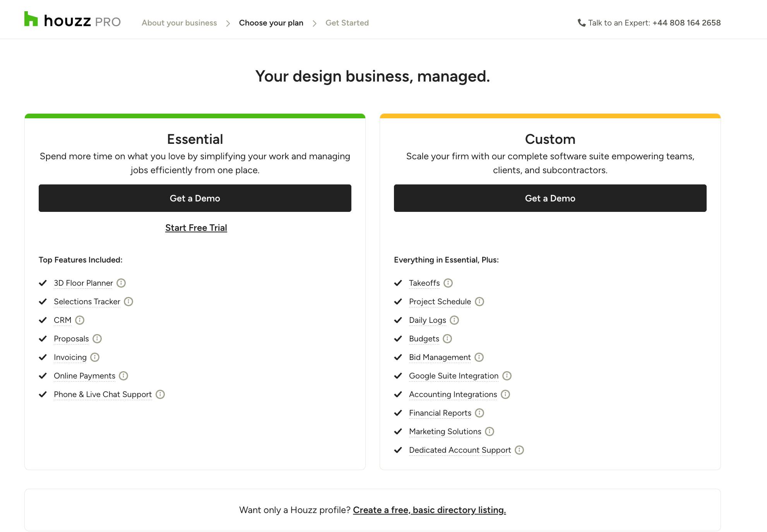Click the Accounting Integrations label
The height and width of the screenshot is (532, 767).
pyautogui.click(x=453, y=394)
